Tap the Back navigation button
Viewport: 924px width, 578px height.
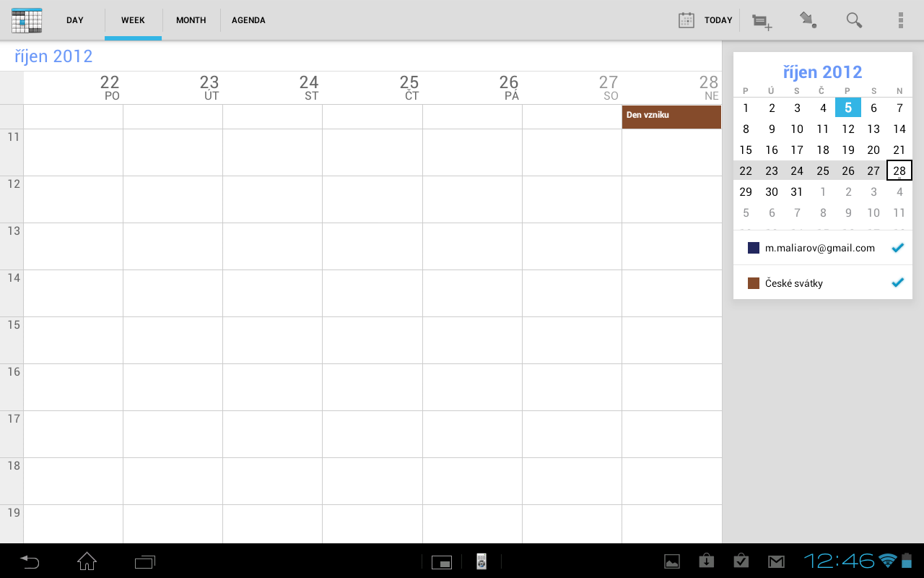click(x=29, y=561)
